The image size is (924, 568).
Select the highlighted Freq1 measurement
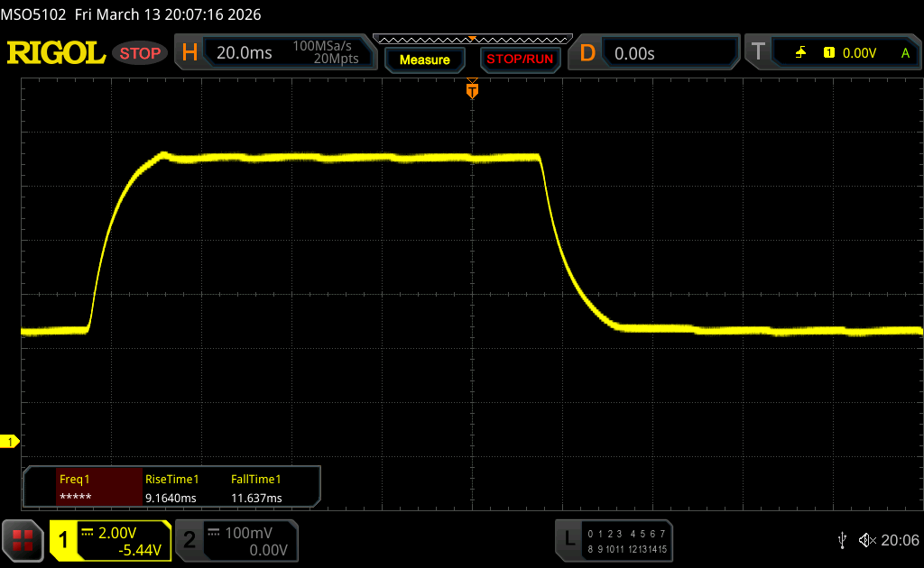pos(87,488)
